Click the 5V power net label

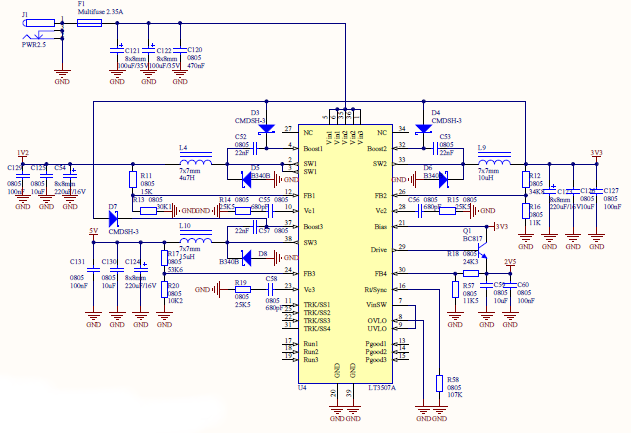point(93,231)
